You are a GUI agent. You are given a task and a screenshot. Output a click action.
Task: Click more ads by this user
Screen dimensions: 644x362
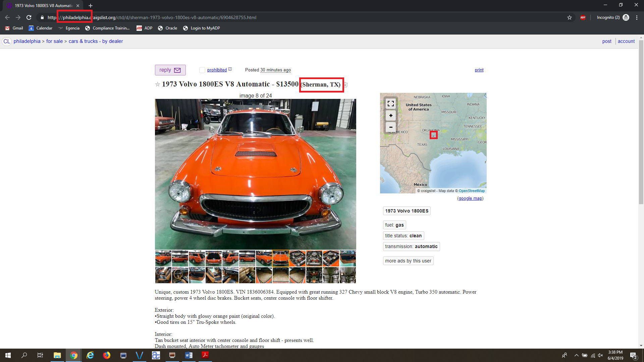(408, 261)
